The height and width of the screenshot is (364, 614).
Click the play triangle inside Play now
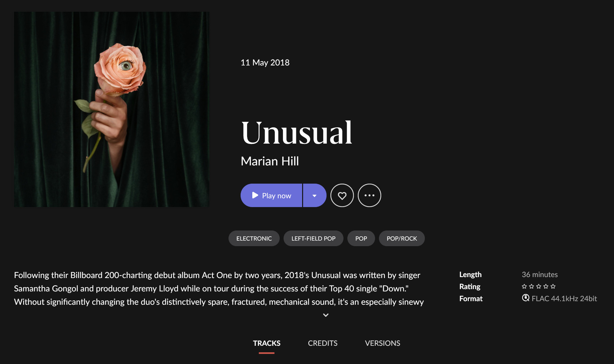(x=255, y=195)
